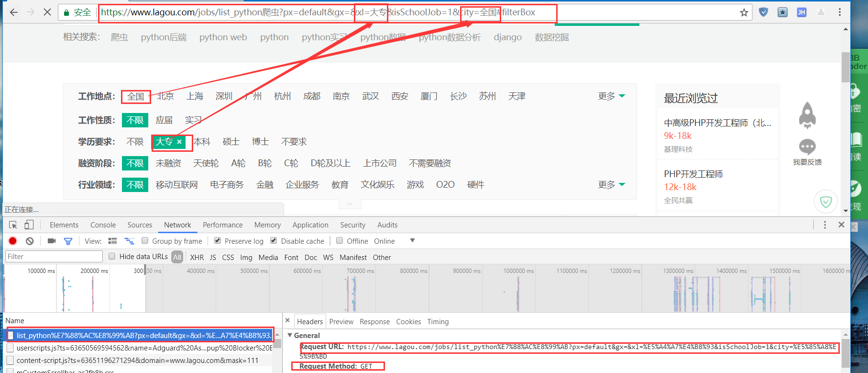The image size is (868, 373).
Task: Close the request details pane
Action: 287,320
